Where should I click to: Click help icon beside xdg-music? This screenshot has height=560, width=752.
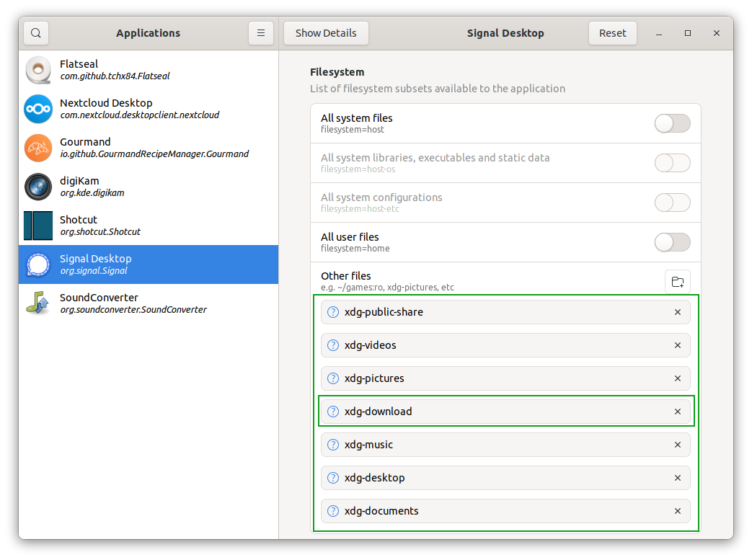(x=333, y=445)
